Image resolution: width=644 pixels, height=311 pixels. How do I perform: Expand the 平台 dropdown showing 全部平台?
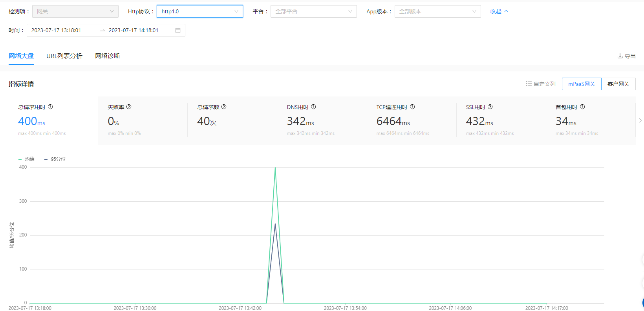313,11
